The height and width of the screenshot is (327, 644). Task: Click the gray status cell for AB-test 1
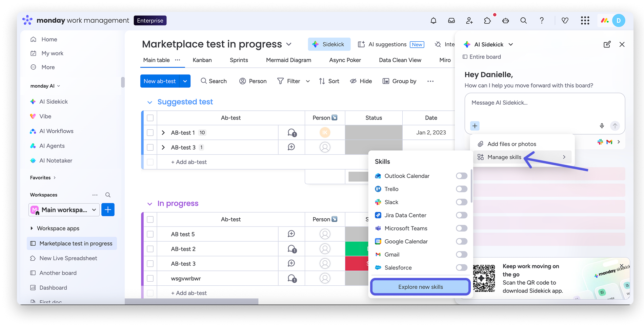point(374,133)
